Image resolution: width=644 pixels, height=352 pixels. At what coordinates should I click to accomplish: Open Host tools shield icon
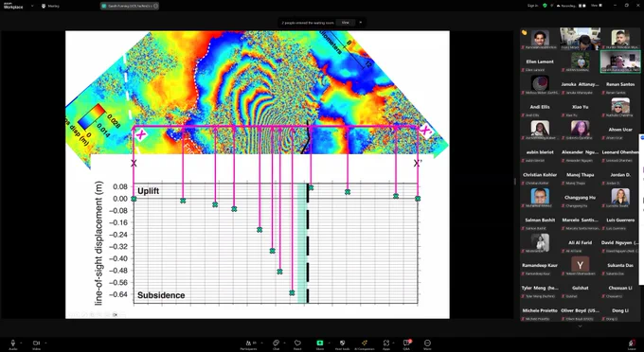click(342, 343)
